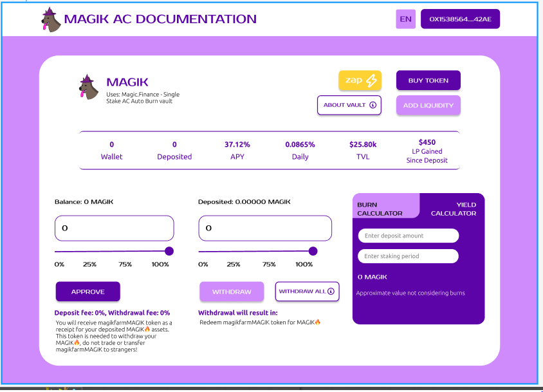543x392 pixels.
Task: Click the WITHDRAW button
Action: pyautogui.click(x=232, y=292)
